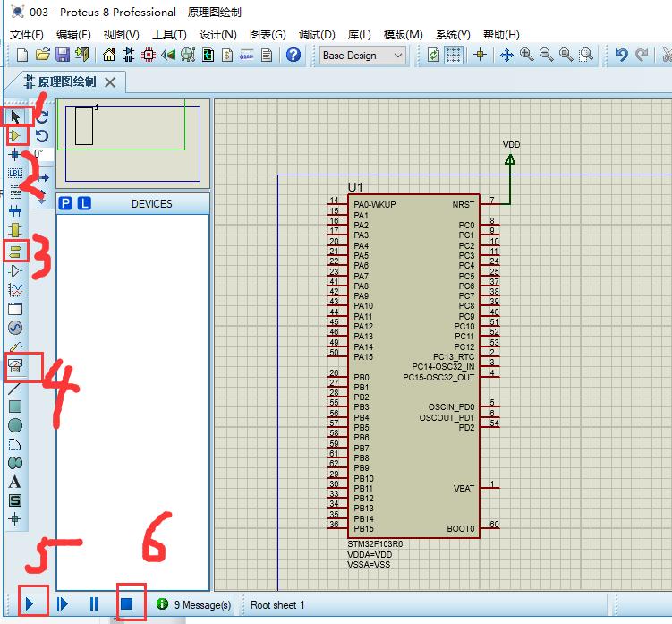Click the L library button
The image size is (672, 624).
[84, 203]
